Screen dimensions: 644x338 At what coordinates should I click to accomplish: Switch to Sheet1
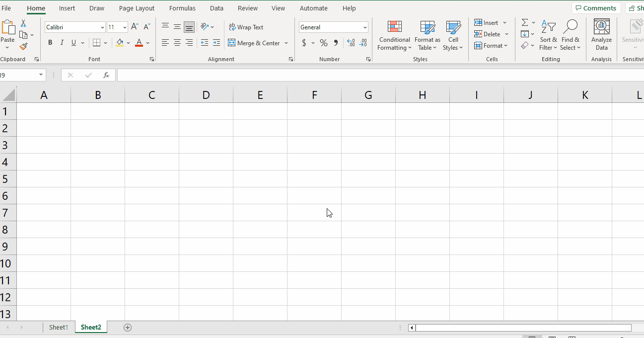59,327
